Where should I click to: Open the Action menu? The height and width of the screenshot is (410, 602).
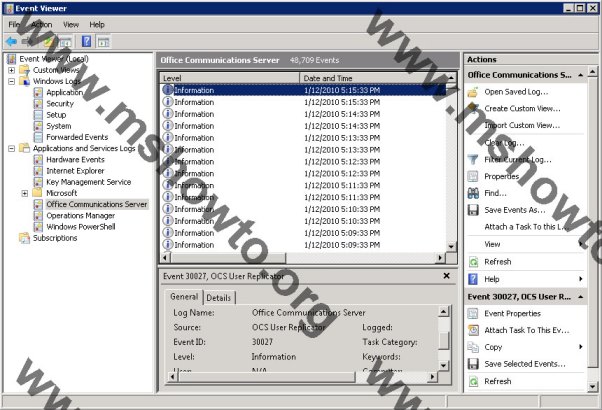click(x=41, y=25)
